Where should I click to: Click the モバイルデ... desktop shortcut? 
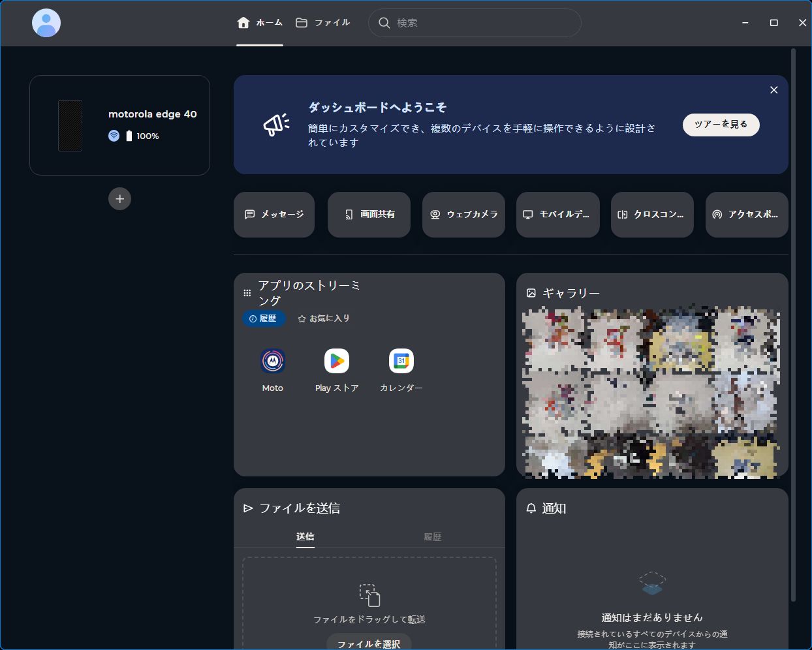point(557,215)
